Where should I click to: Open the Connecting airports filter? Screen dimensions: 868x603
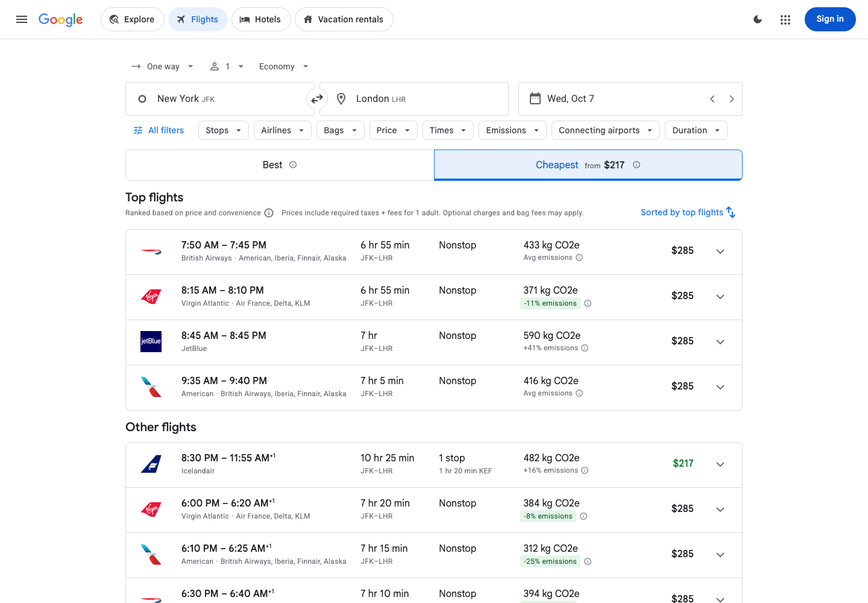point(606,130)
